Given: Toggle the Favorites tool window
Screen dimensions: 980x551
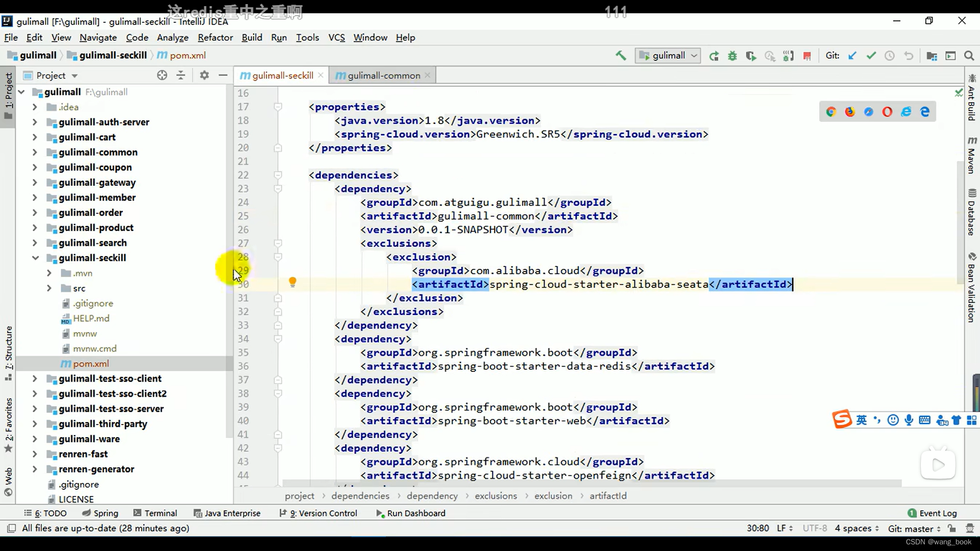Looking at the screenshot, I should [x=9, y=424].
